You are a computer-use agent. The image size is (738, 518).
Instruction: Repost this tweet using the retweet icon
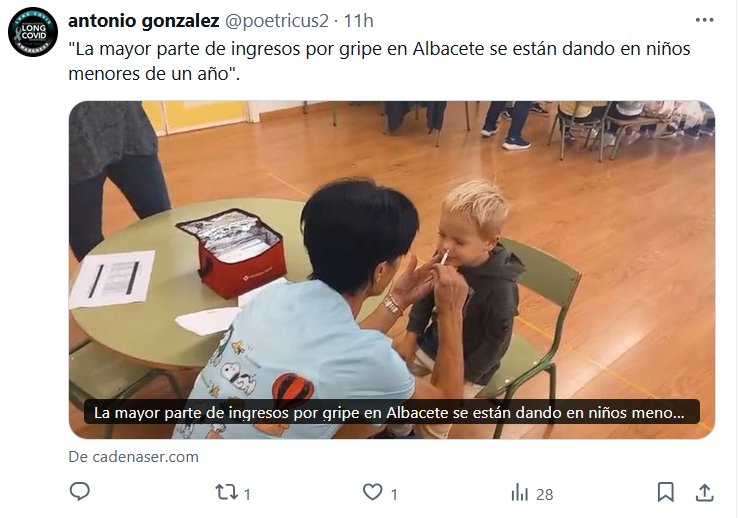coord(226,492)
